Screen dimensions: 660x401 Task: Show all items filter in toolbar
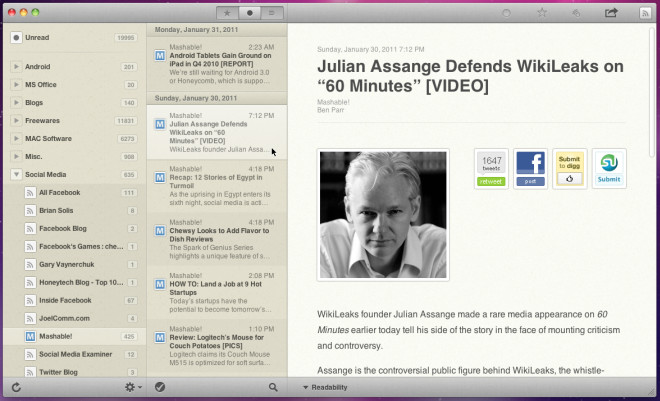tap(272, 13)
